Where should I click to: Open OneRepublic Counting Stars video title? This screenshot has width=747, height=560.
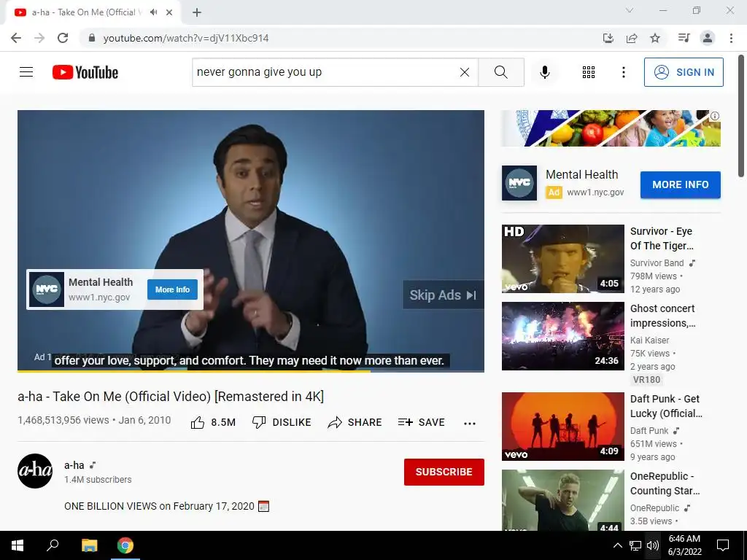[665, 483]
